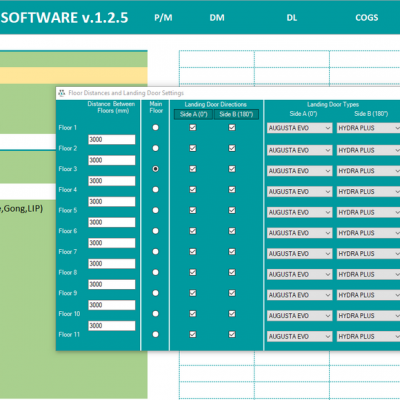Disable Floor 7 Side B door direction
The image size is (400, 400).
[x=232, y=251]
